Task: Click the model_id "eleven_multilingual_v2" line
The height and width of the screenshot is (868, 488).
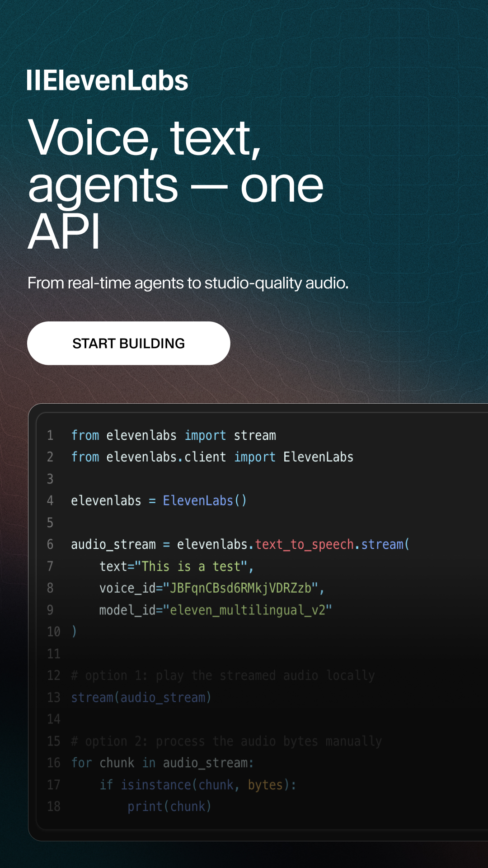Action: (216, 610)
